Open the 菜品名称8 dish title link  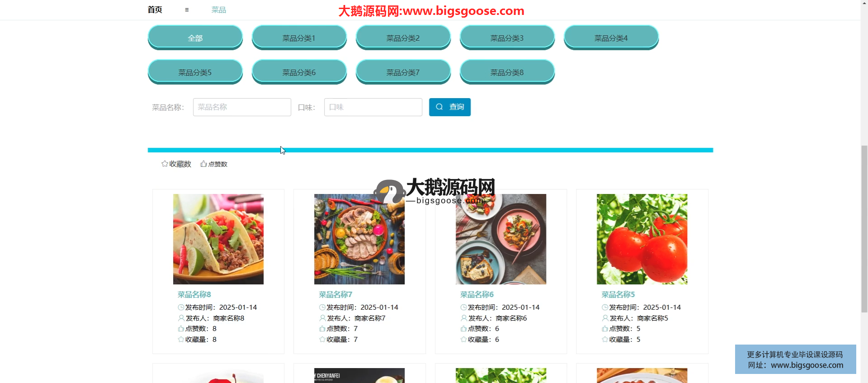[x=194, y=295]
